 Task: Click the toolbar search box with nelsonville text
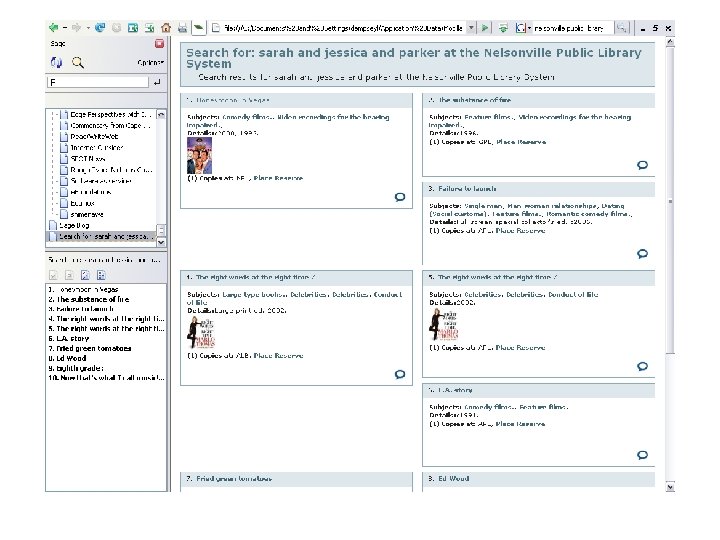572,28
